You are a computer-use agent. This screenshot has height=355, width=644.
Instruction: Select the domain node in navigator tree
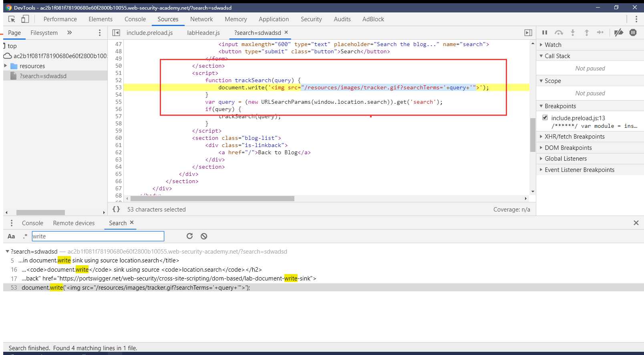coord(55,56)
